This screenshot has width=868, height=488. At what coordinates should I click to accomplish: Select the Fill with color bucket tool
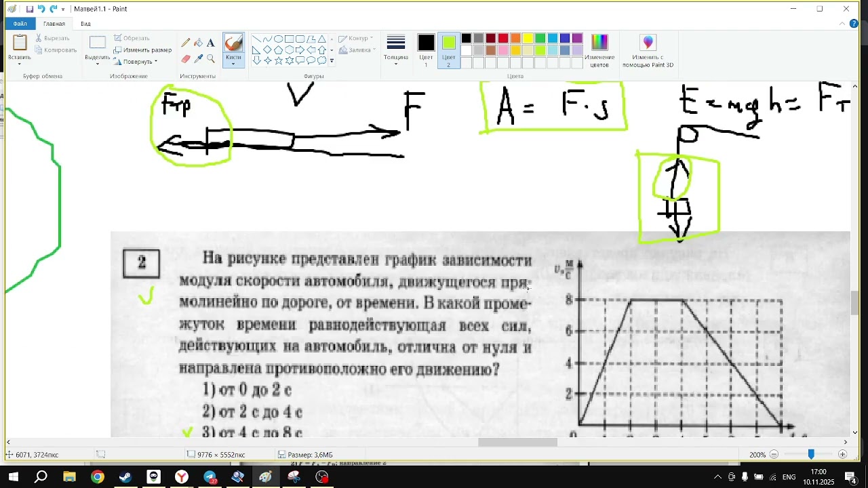tap(198, 43)
